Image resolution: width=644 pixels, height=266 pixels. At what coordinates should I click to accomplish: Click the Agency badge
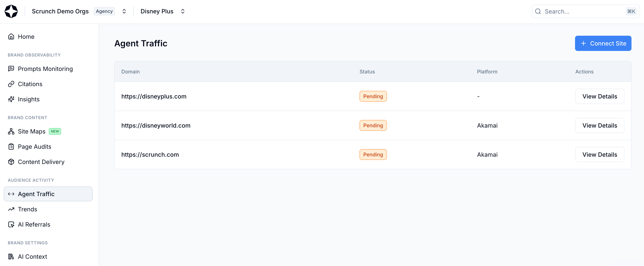click(x=104, y=11)
